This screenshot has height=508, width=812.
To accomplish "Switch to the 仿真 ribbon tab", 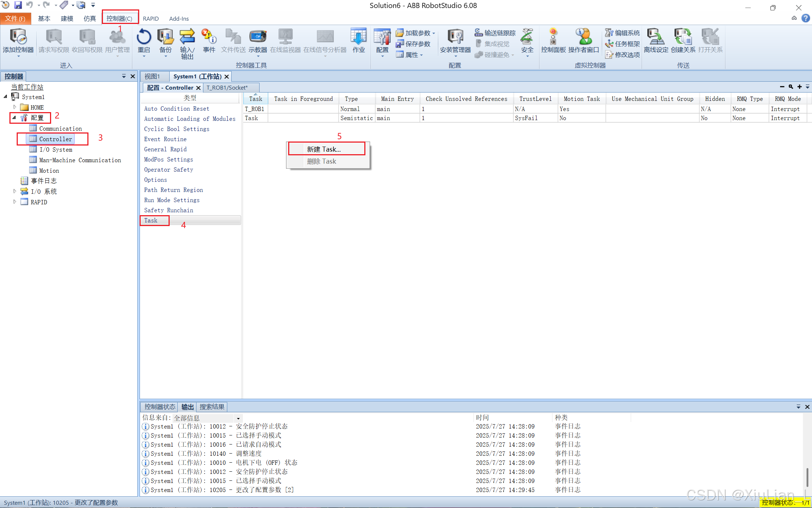I will 90,19.
